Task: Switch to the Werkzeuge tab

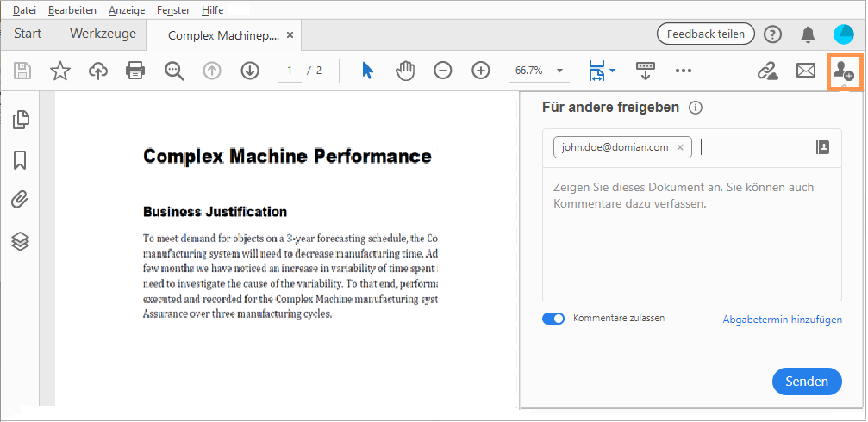Action: coord(103,34)
